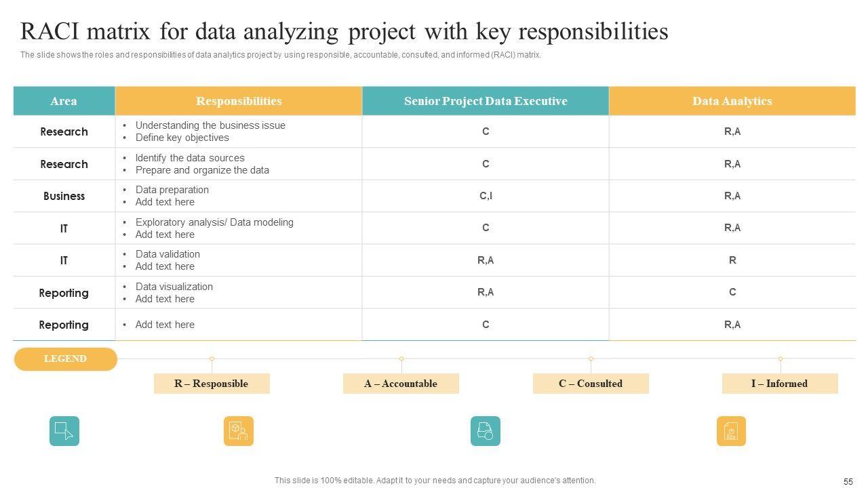This screenshot has height=488, width=868.
Task: Click the Business area cell
Action: tap(64, 196)
